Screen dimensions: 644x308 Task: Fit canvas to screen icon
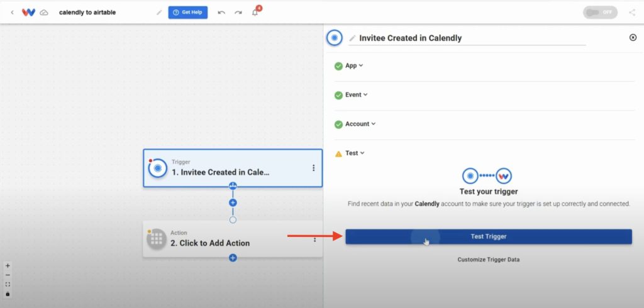8,285
